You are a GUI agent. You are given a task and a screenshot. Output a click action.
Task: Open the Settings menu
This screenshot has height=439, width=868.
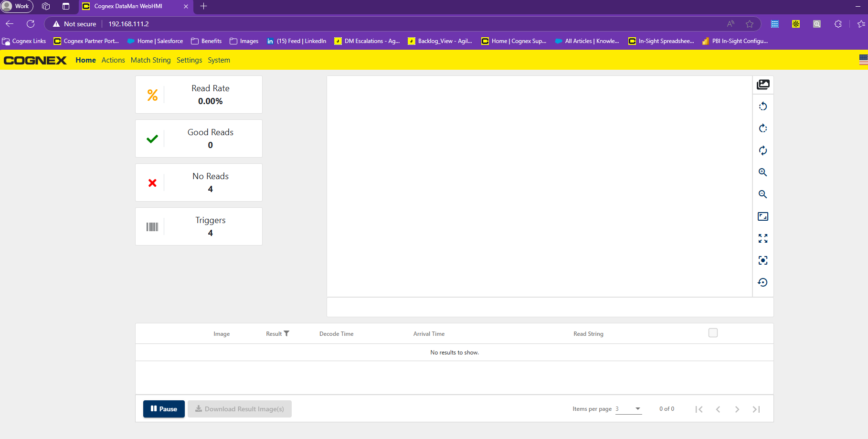point(189,60)
